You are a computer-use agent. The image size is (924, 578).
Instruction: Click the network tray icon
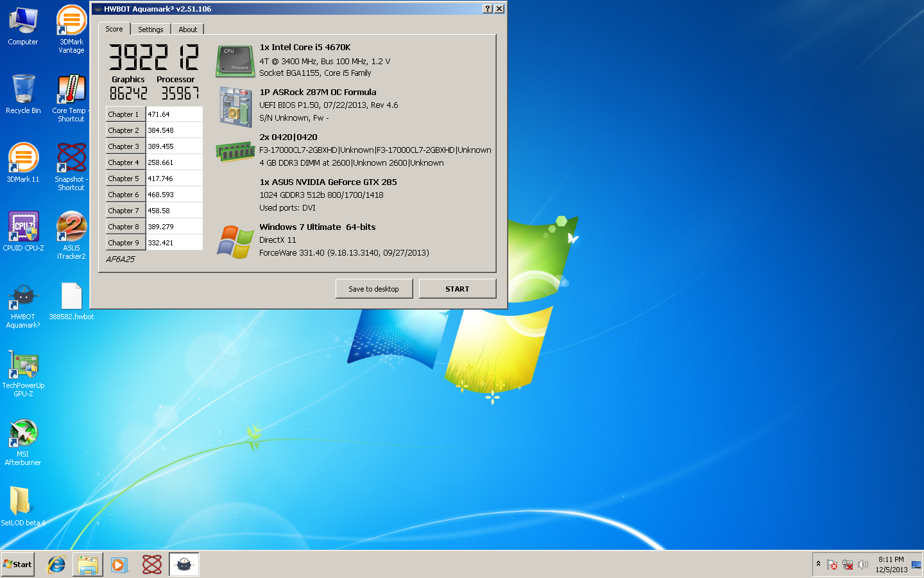tap(848, 565)
